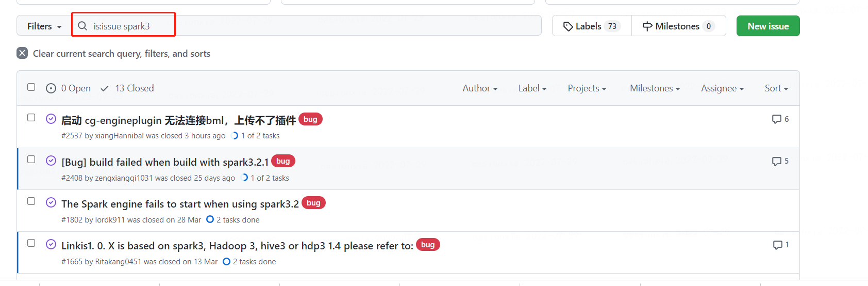The image size is (868, 286).
Task: Select checkbox for Spark engine fails issue
Action: [31, 201]
